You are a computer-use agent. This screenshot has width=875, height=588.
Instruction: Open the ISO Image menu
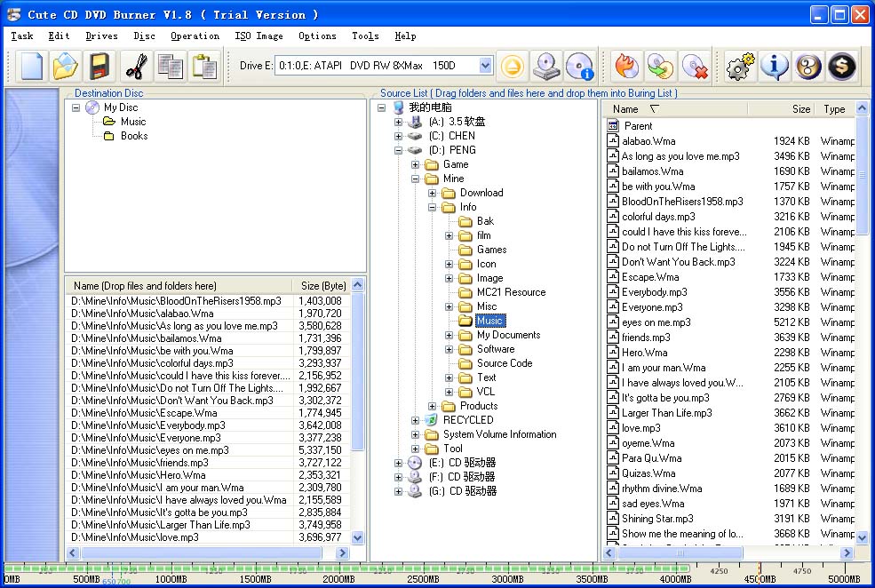tap(259, 36)
